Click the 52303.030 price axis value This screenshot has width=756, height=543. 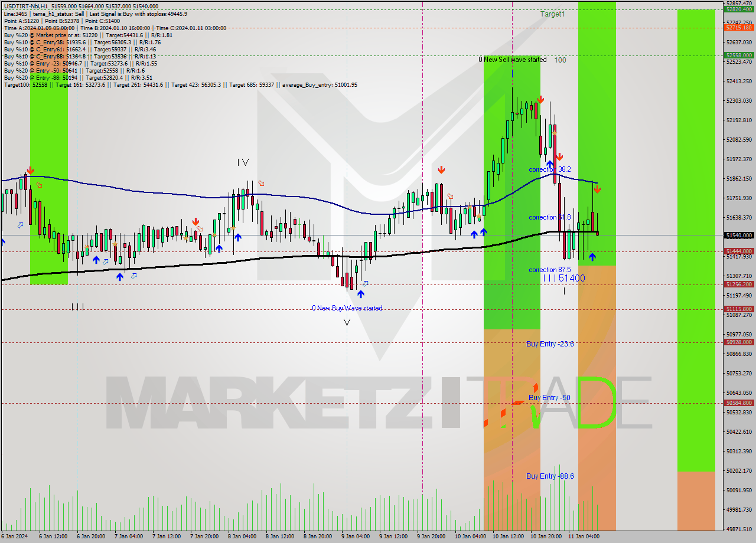pyautogui.click(x=739, y=100)
